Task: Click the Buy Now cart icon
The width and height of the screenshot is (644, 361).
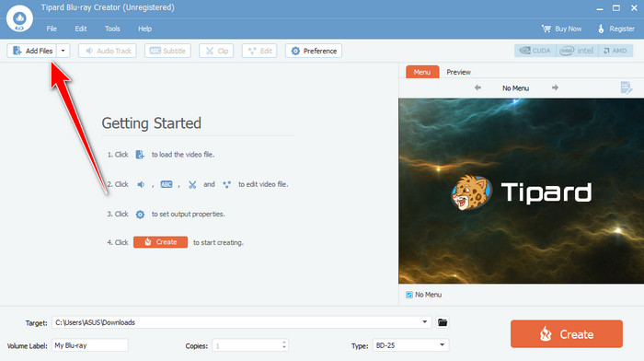Action: coord(546,29)
